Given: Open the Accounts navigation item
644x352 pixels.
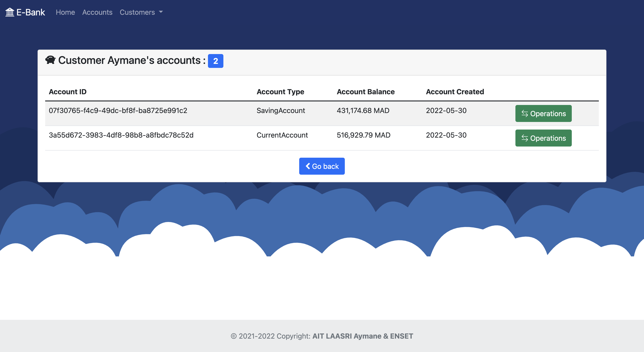Looking at the screenshot, I should tap(97, 12).
